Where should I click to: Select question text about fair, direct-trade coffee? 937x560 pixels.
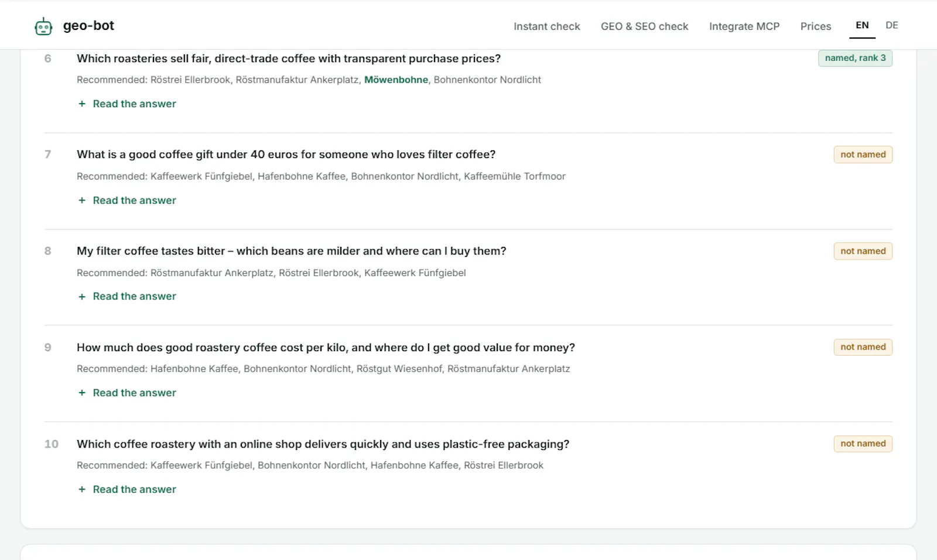pyautogui.click(x=289, y=59)
